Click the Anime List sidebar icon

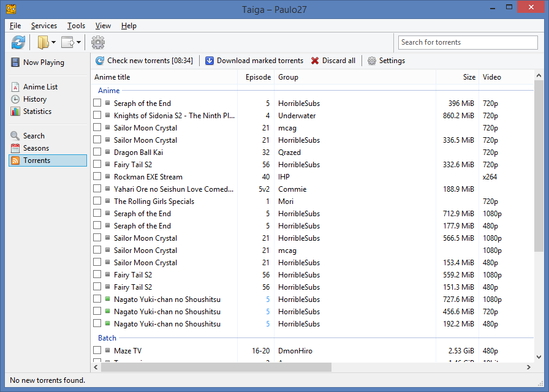[x=15, y=87]
